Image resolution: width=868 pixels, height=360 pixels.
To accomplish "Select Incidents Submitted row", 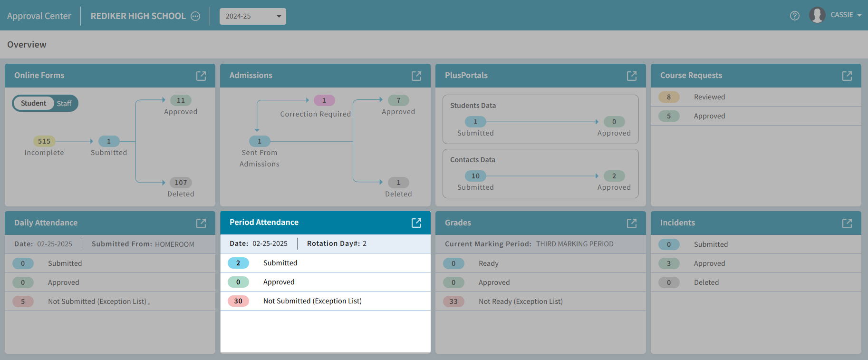I will click(x=756, y=244).
